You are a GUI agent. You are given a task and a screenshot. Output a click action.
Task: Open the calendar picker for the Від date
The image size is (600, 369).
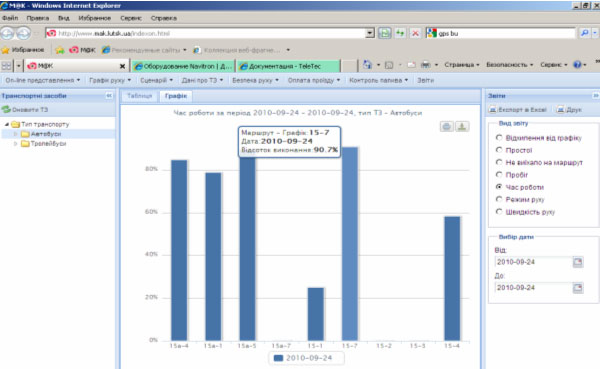tap(578, 262)
